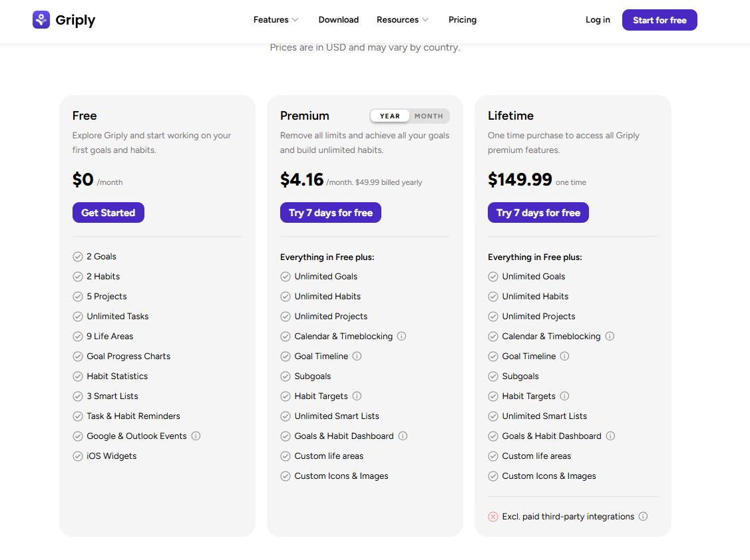Click checkmark icon beside Premium Subgoals

coord(285,376)
